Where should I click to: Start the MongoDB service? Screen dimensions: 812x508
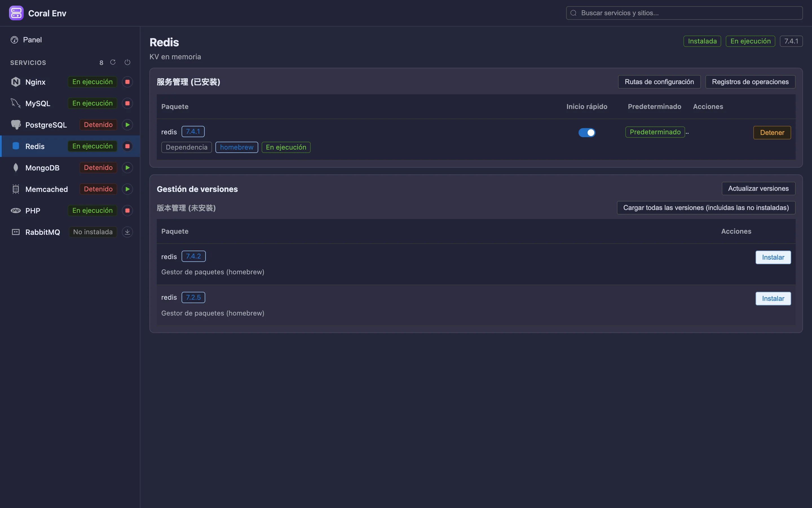coord(127,168)
